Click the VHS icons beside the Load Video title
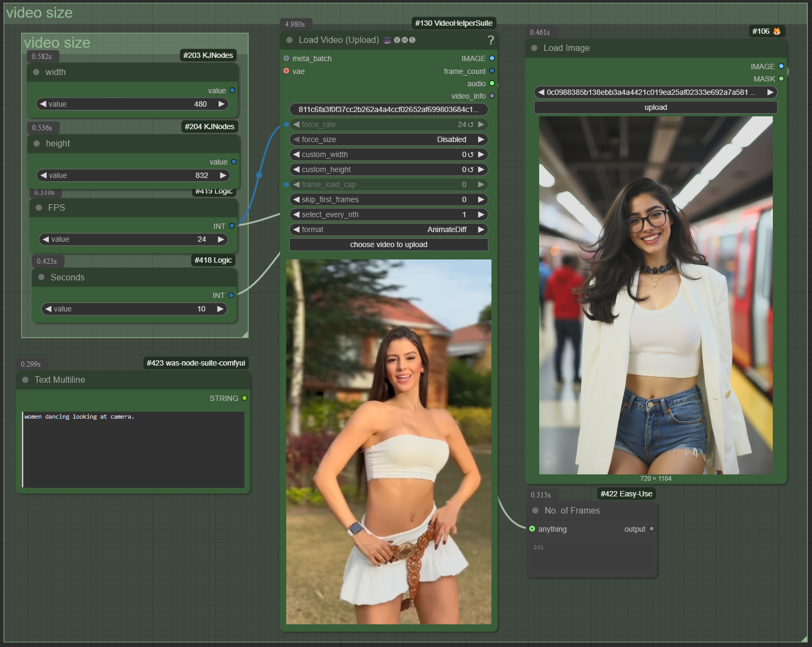Viewport: 812px width, 647px height. pos(399,40)
